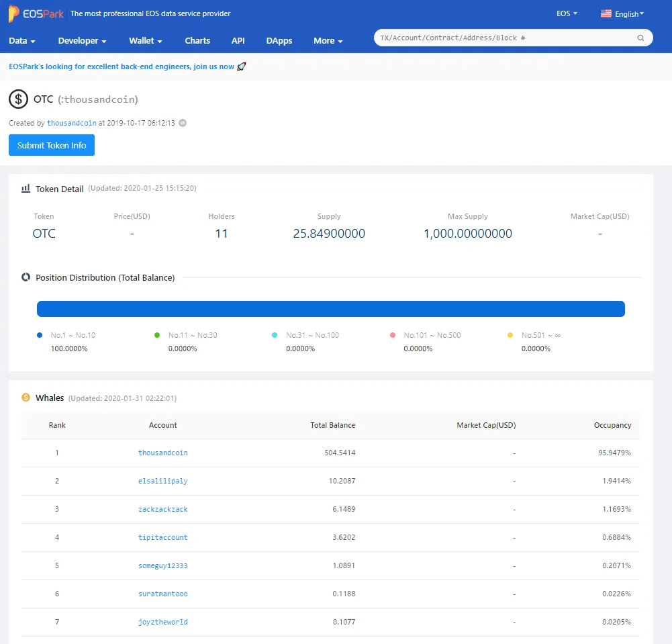Viewport: 672px width, 644px height.
Task: Click the Position Distribution ring icon
Action: click(26, 277)
